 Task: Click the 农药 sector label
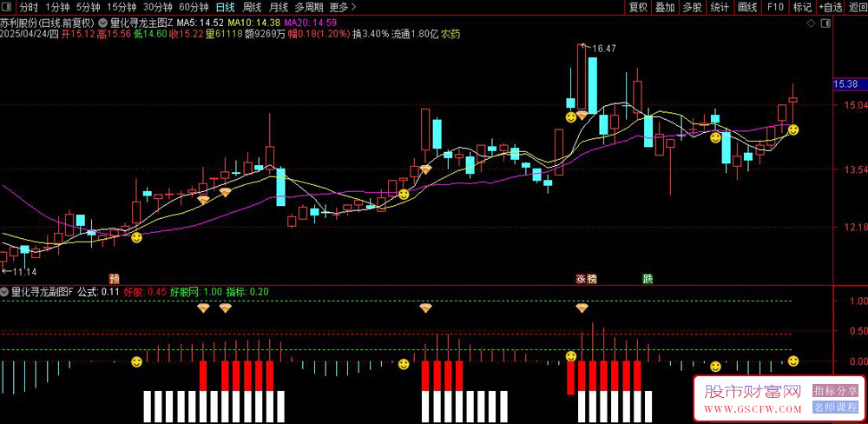click(x=450, y=35)
